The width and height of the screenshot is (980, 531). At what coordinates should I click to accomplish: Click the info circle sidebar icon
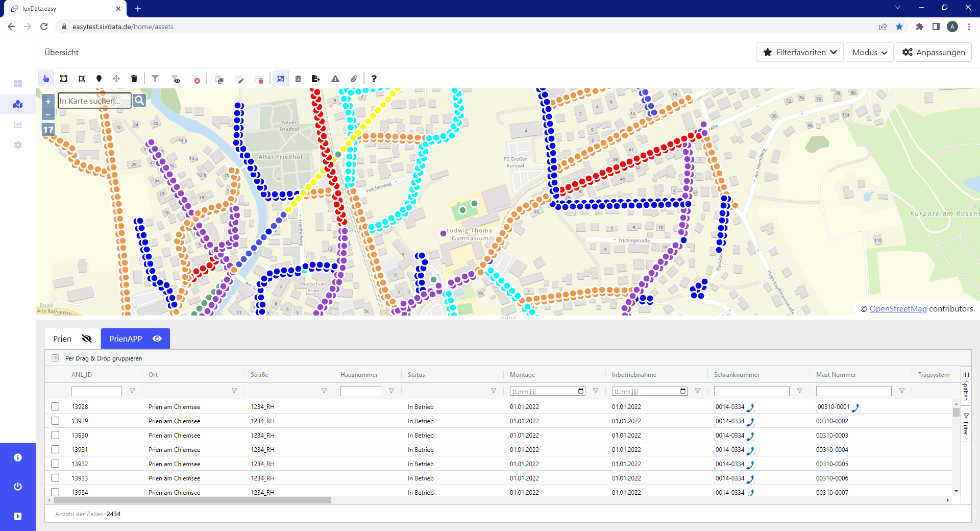pyautogui.click(x=18, y=457)
